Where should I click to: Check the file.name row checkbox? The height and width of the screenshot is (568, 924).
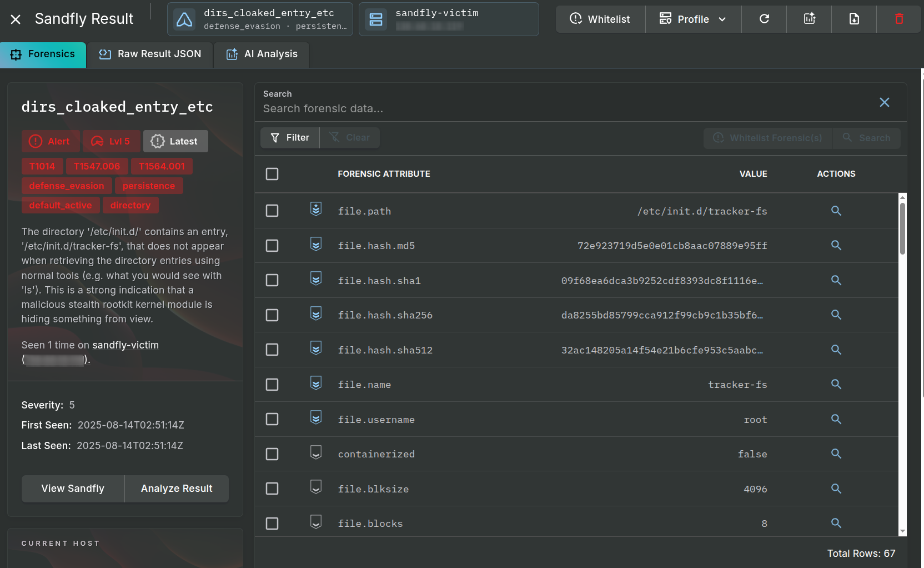pos(272,385)
